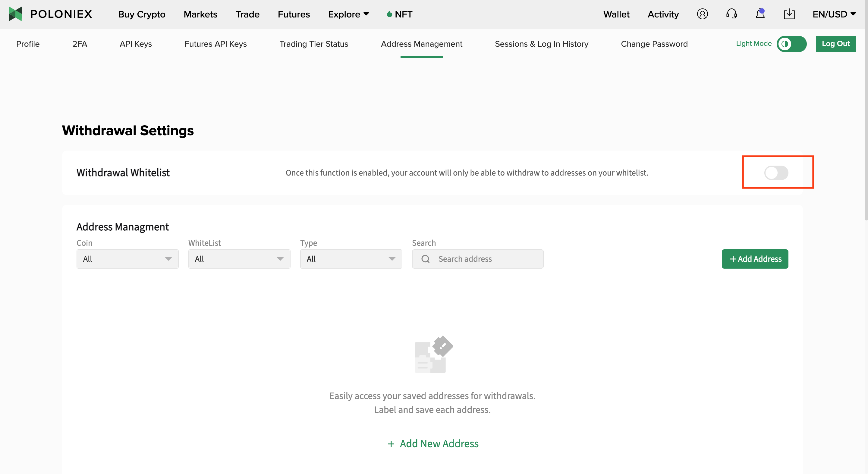Screen dimensions: 868x474
Task: Click the Add New Address link
Action: tap(433, 443)
